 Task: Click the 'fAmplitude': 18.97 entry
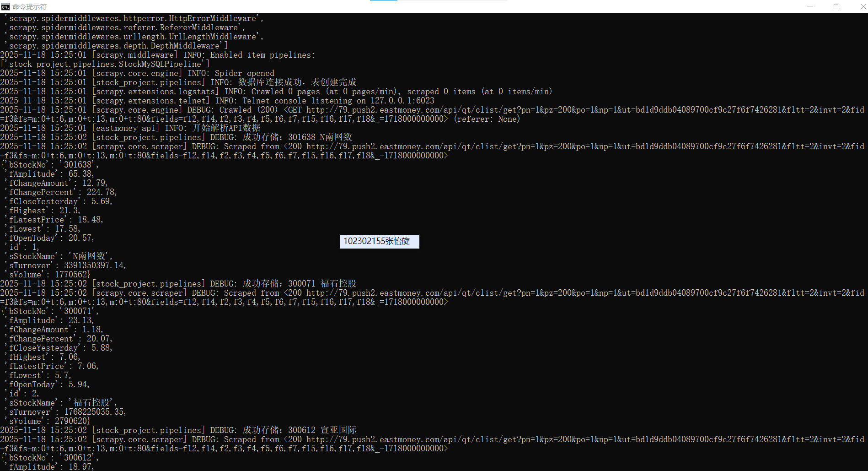click(49, 466)
